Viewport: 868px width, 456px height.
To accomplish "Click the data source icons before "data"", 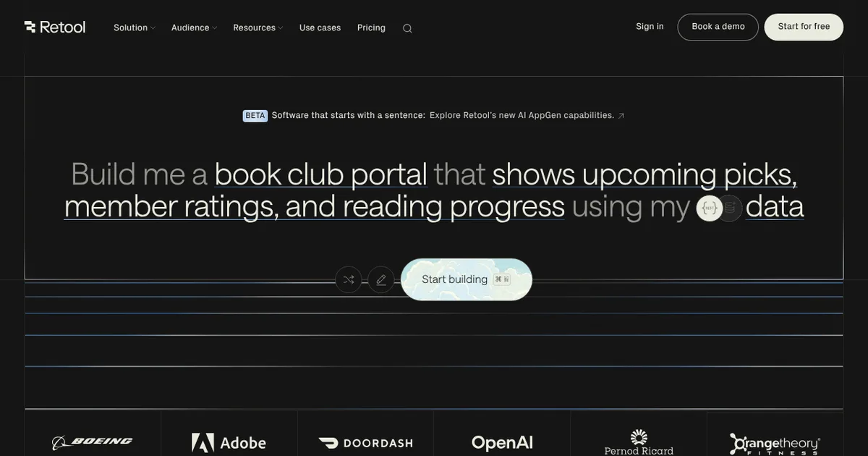I will tap(719, 208).
